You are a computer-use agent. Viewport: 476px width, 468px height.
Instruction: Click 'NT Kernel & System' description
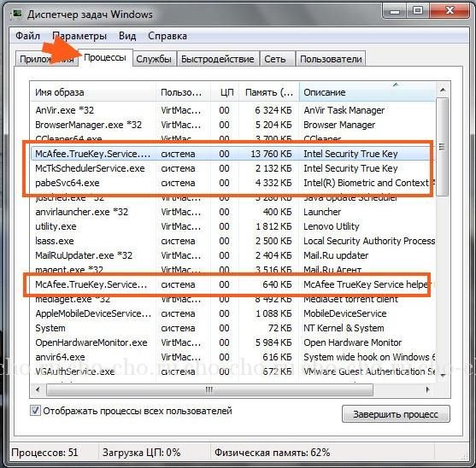[344, 328]
